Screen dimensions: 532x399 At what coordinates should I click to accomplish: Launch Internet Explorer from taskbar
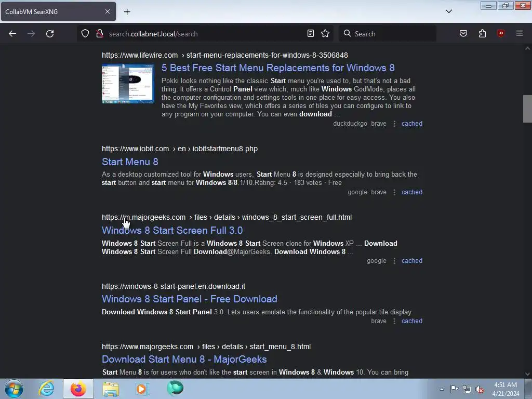[46, 389]
